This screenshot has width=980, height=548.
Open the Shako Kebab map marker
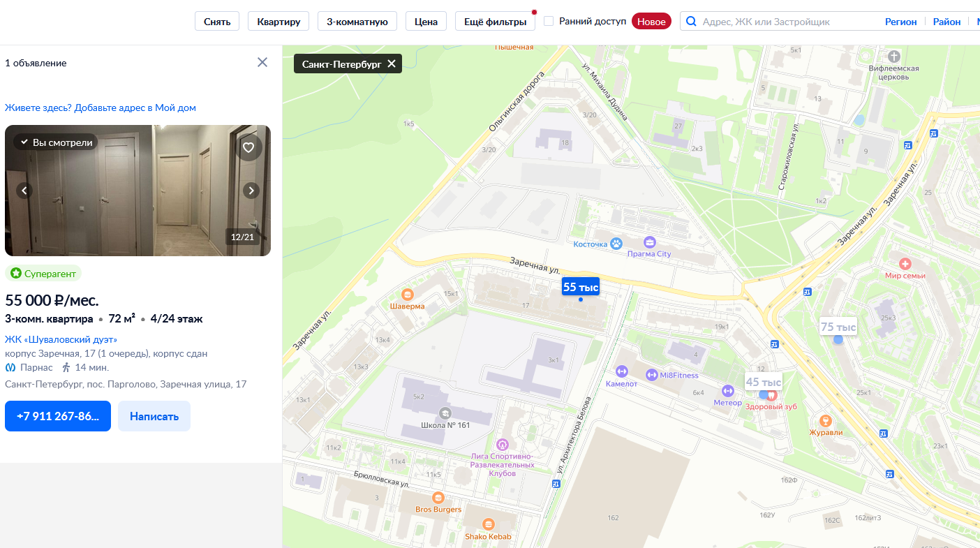coord(489,524)
